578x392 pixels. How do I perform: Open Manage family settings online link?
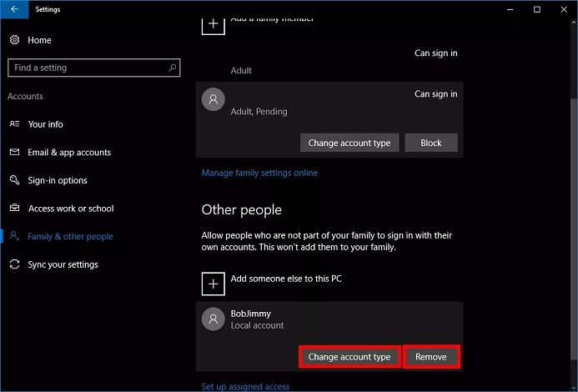pyautogui.click(x=259, y=173)
